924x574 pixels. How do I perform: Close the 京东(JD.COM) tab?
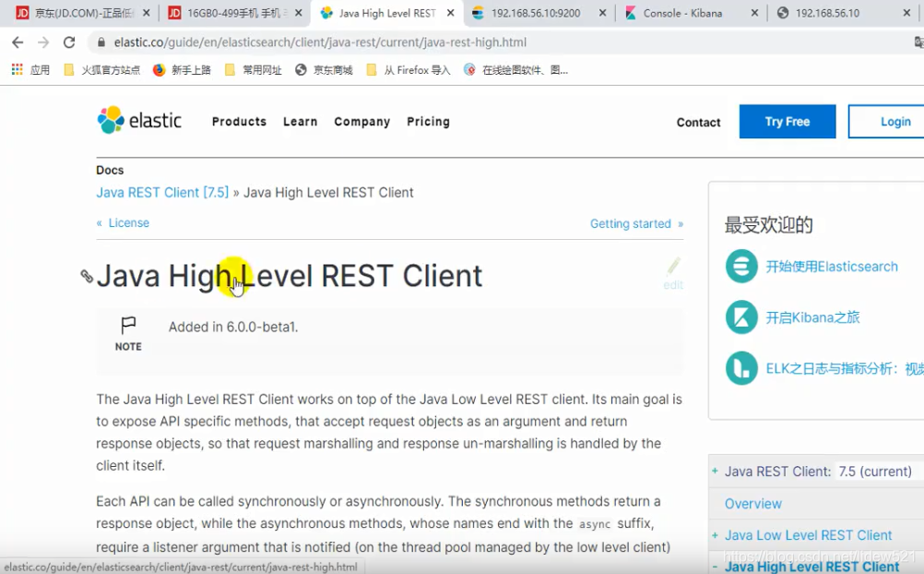146,12
